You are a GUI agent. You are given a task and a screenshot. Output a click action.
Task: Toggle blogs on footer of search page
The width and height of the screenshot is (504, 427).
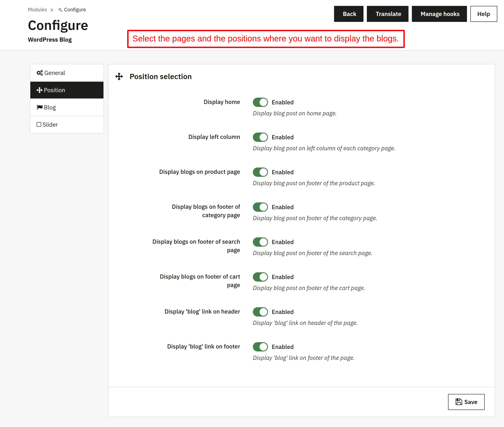tap(260, 242)
